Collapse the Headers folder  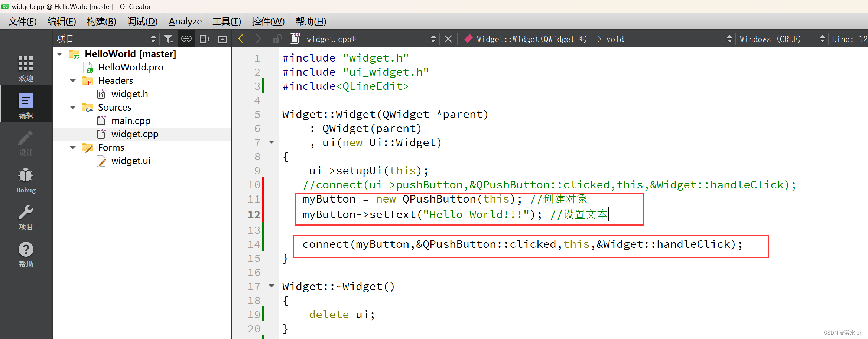click(73, 81)
